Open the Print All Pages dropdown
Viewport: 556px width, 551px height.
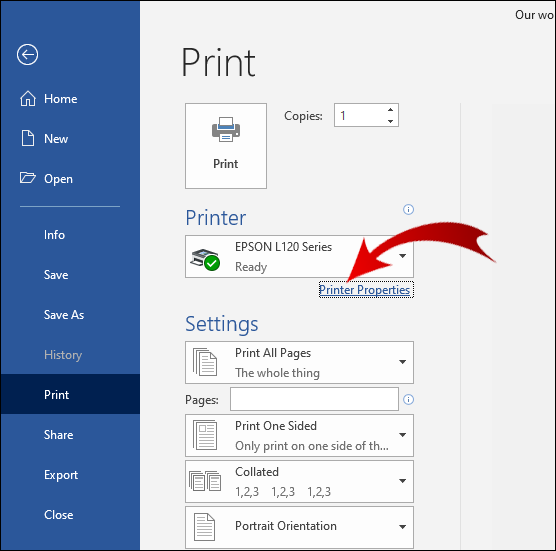tap(299, 362)
